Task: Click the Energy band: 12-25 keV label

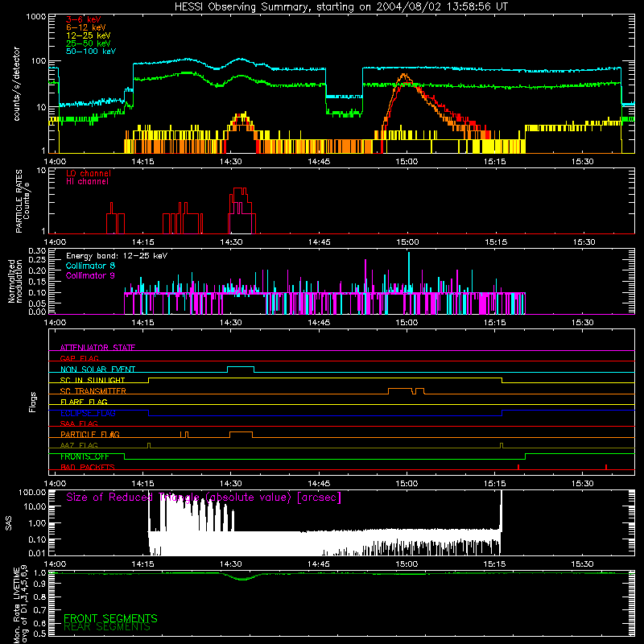Action: click(x=117, y=256)
